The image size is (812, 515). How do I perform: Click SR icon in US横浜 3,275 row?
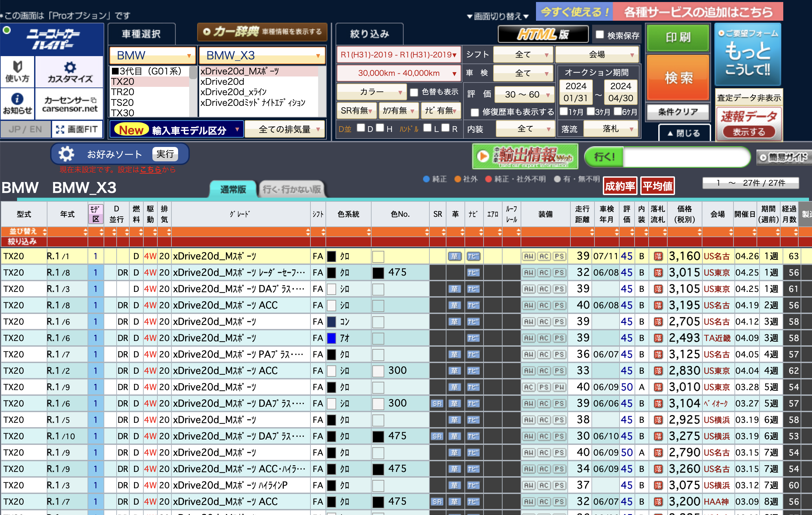pos(437,436)
